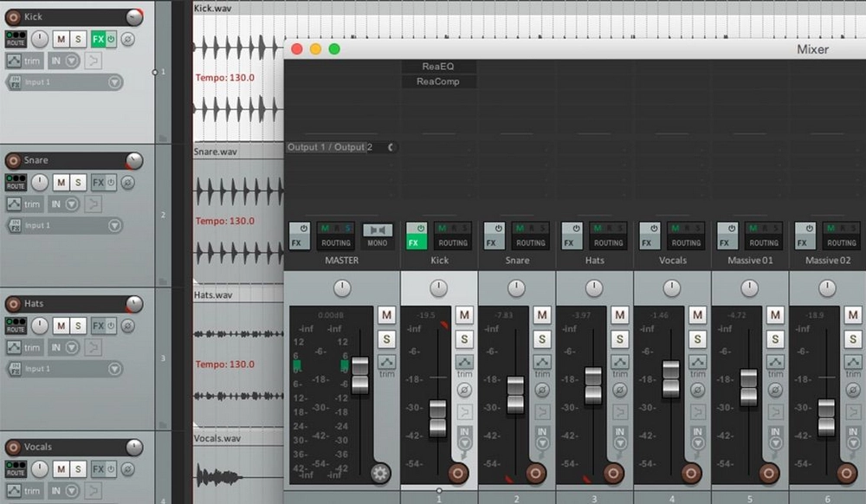Click trim label on Kick track panel
Image resolution: width=866 pixels, height=504 pixels.
pyautogui.click(x=32, y=61)
